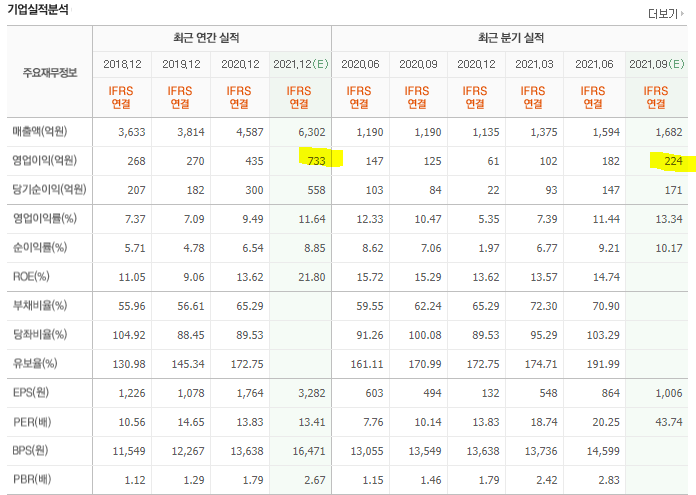Select the 2021.03 quarter column header
Image resolution: width=696 pixels, height=495 pixels.
click(x=534, y=64)
